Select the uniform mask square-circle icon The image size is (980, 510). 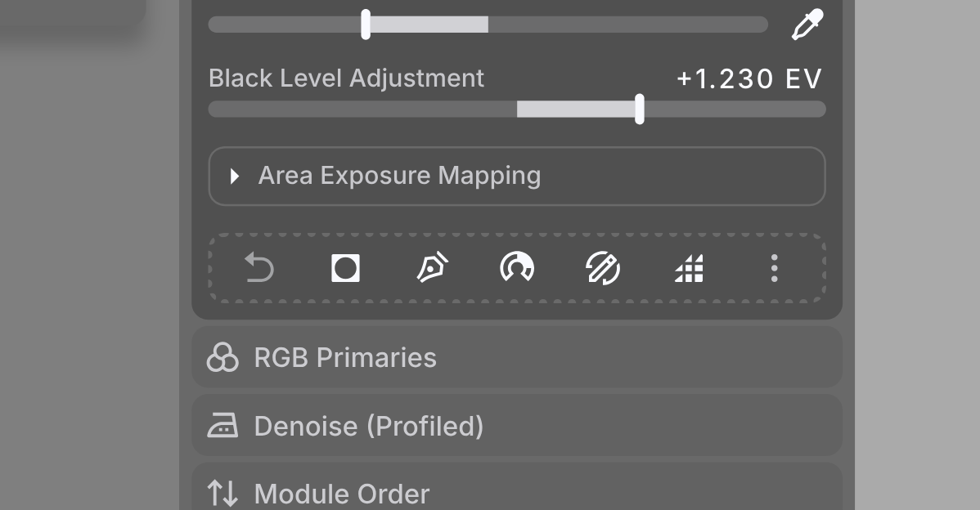345,268
